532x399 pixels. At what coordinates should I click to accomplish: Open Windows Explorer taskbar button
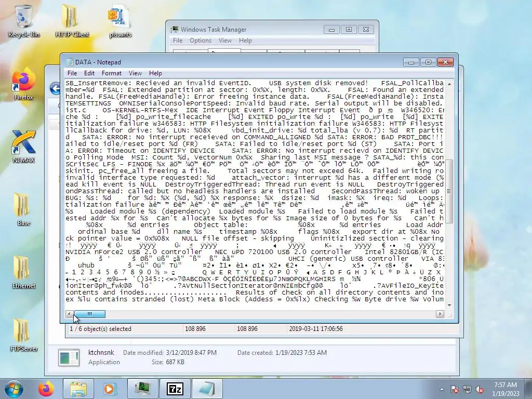(x=78, y=389)
